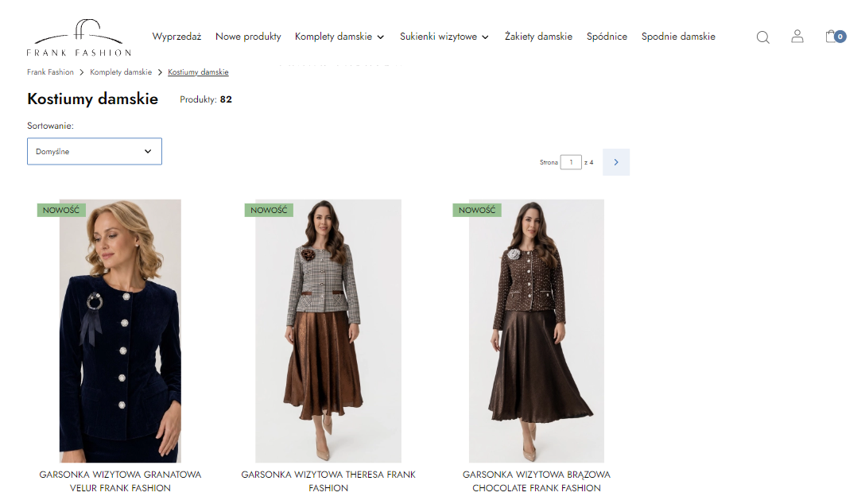865x504 pixels.
Task: Open Żakiety damskie menu item
Action: (538, 37)
